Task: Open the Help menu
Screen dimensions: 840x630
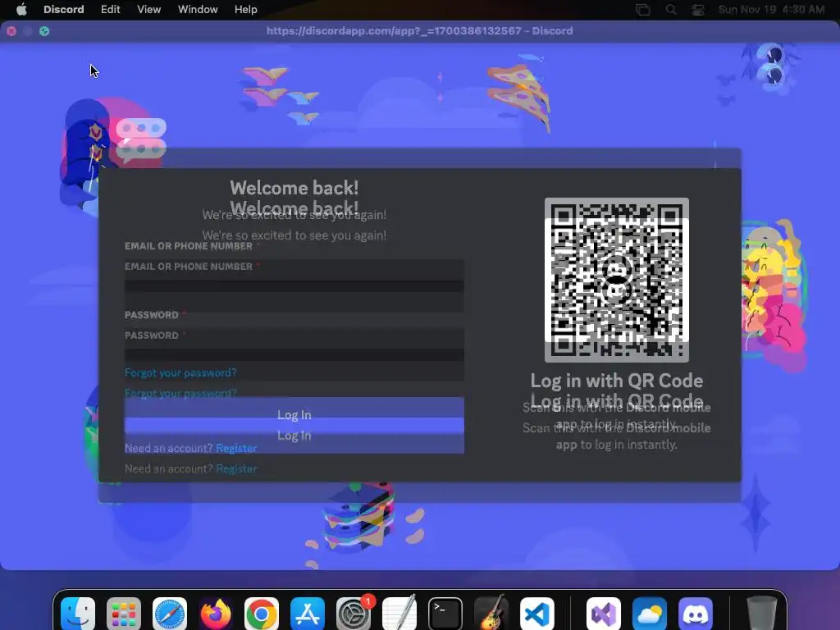Action: click(246, 10)
